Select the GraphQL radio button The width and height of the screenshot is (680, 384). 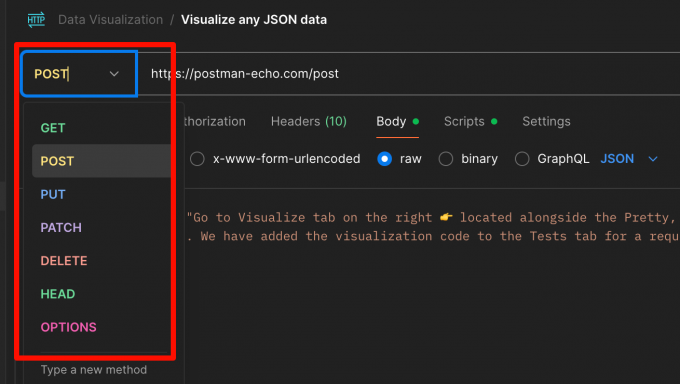pos(522,159)
